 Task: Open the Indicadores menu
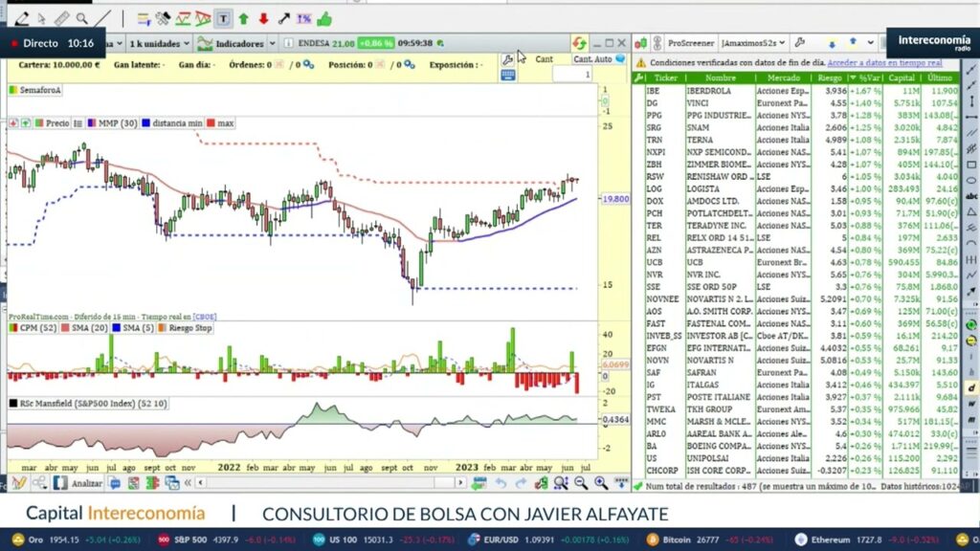click(x=232, y=43)
